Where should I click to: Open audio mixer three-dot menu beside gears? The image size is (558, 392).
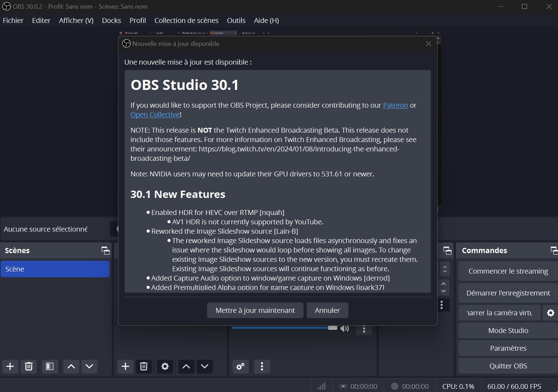pyautogui.click(x=262, y=366)
